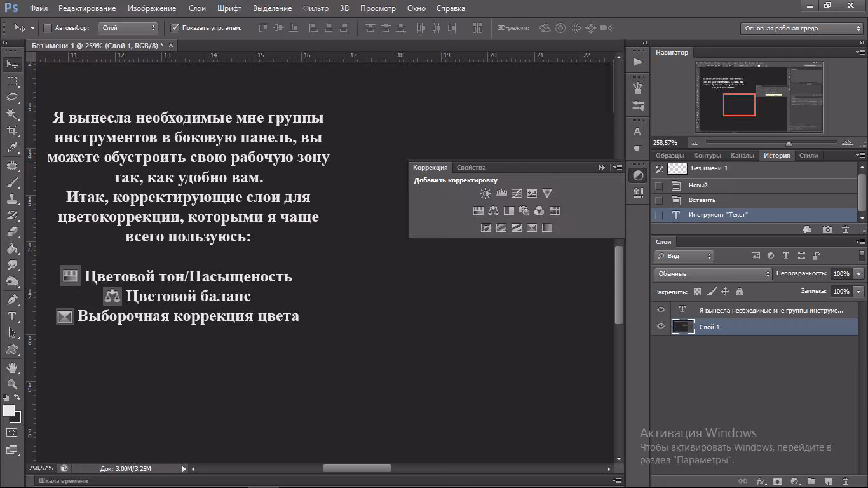Image resolution: width=868 pixels, height=488 pixels.
Task: Hide the text layer with its eye icon
Action: pyautogui.click(x=661, y=309)
